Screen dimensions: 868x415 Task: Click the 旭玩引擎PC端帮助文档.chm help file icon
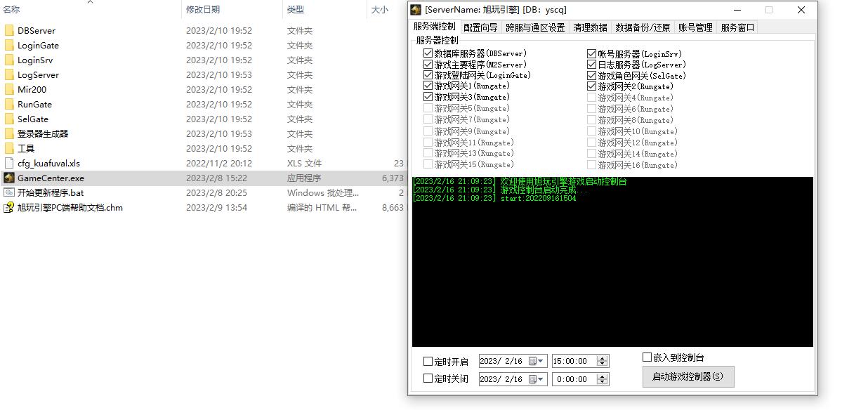point(9,208)
